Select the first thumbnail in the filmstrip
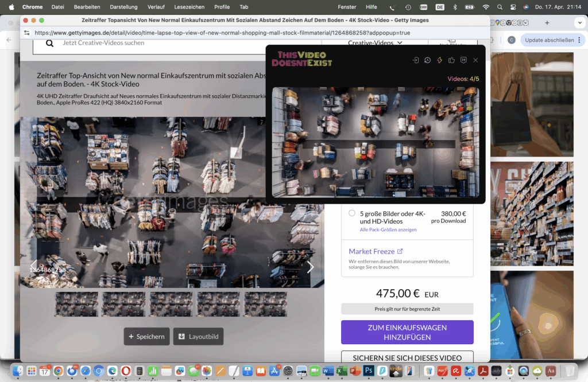588x382 pixels. click(x=76, y=305)
